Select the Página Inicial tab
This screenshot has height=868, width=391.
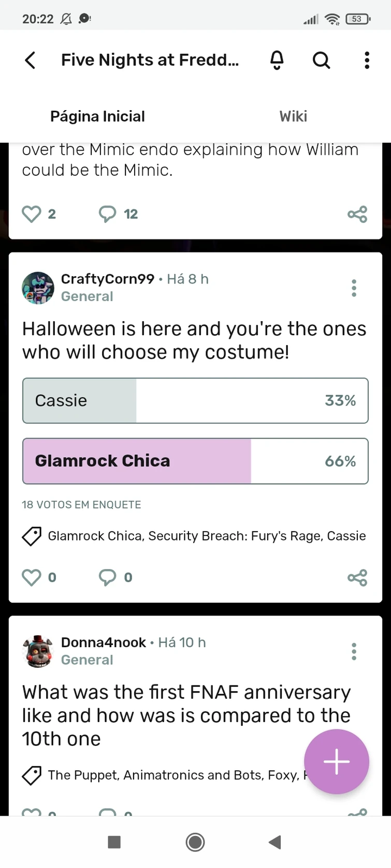(x=97, y=116)
